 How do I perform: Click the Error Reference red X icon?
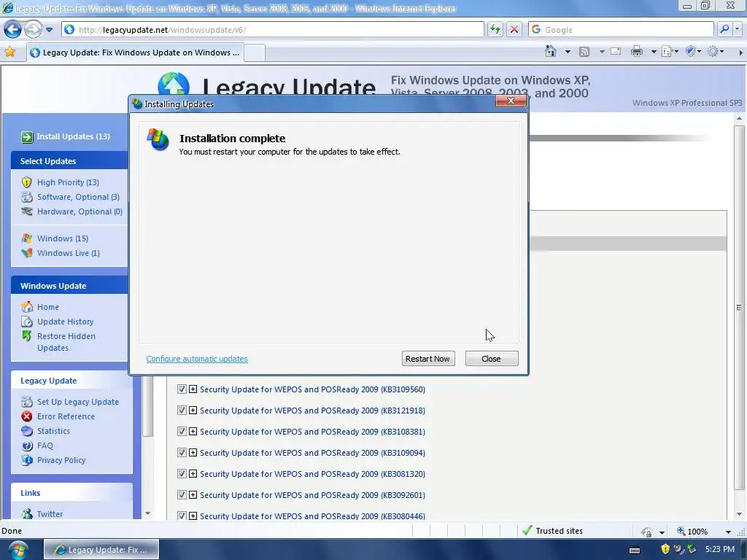(x=27, y=416)
